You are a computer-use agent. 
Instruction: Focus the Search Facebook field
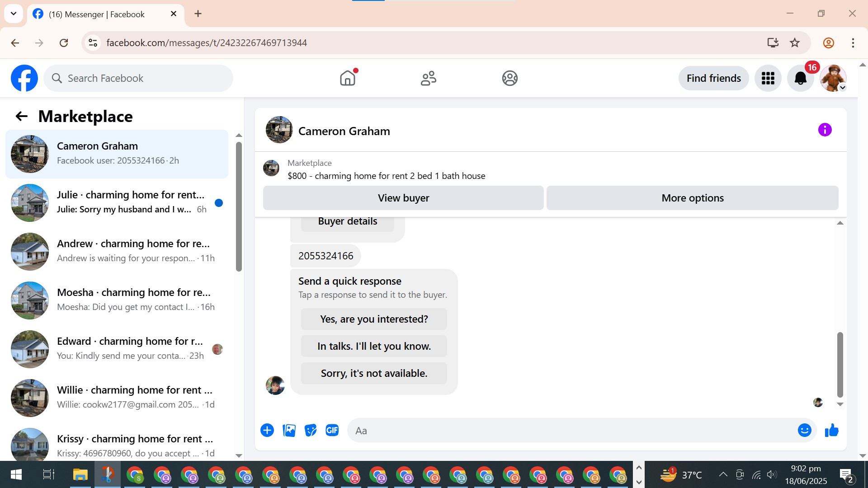point(138,78)
